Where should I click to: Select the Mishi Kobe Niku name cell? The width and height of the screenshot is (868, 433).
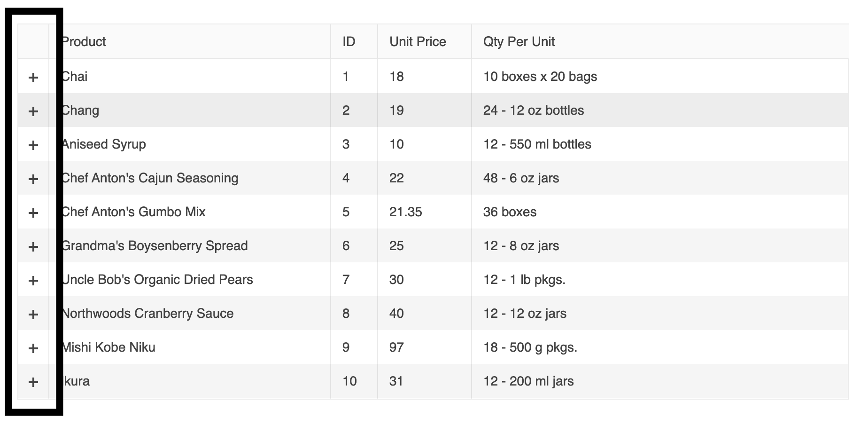click(109, 347)
